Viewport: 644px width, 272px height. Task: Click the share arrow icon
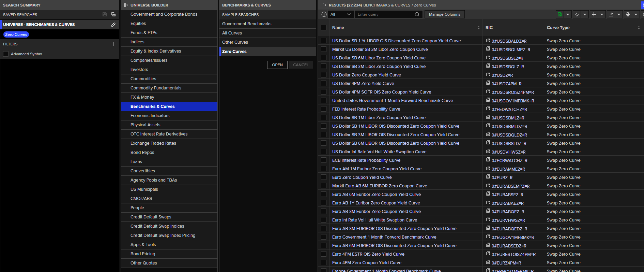611,14
